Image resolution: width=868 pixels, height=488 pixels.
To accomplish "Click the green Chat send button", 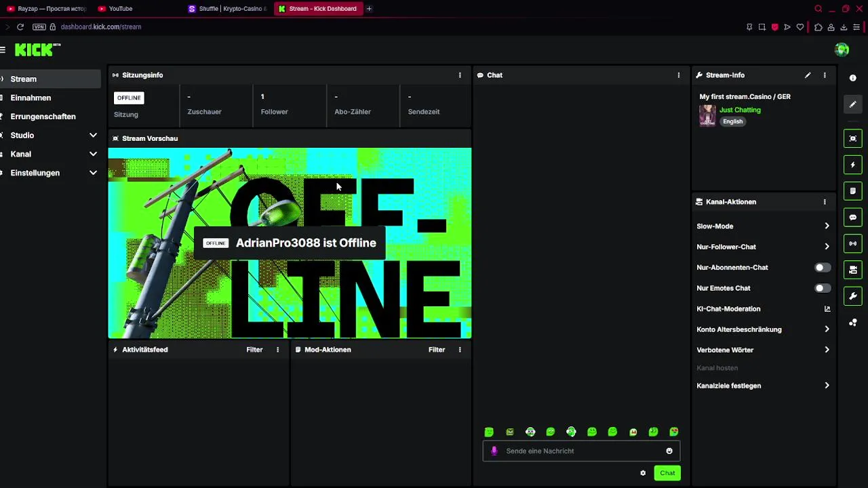I will (x=667, y=473).
